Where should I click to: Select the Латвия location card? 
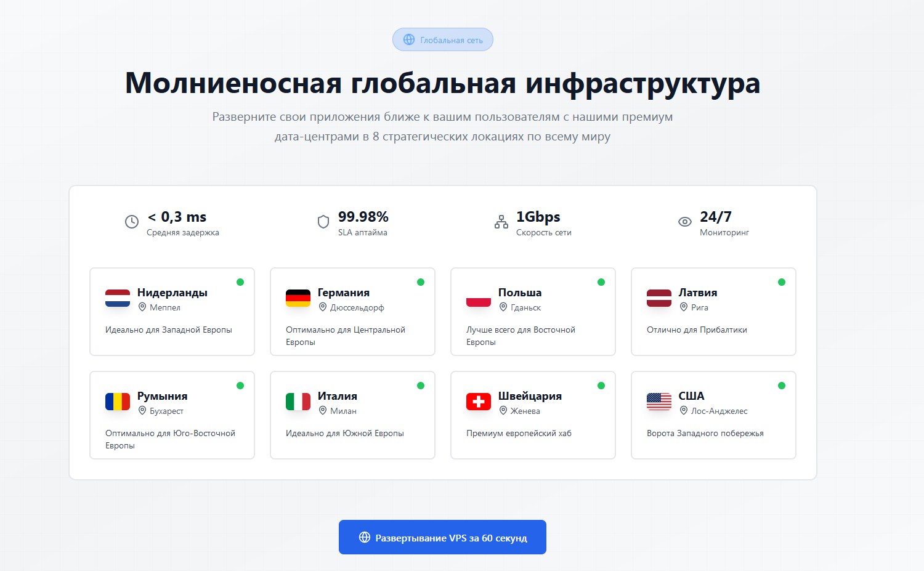(713, 312)
